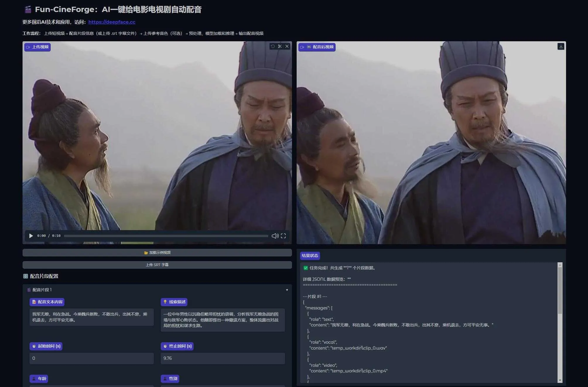Select the 配音文本内容 text area
The width and height of the screenshot is (588, 387).
[91, 317]
